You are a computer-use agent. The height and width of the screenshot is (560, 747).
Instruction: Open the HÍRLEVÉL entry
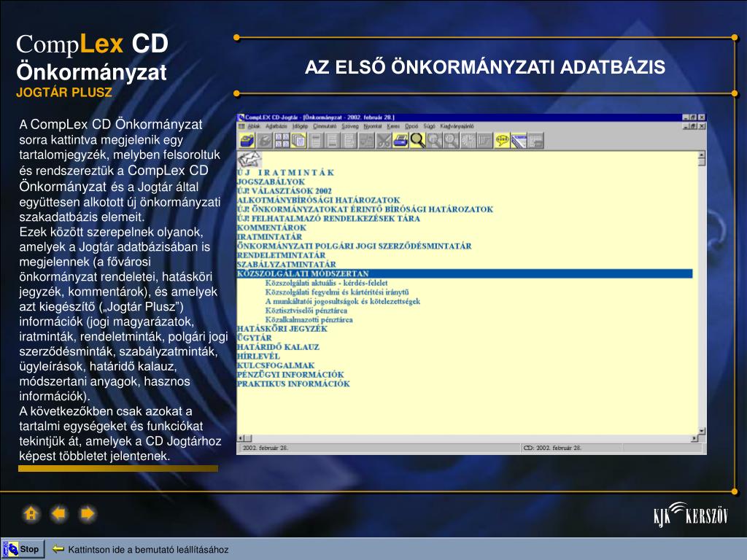pos(259,356)
